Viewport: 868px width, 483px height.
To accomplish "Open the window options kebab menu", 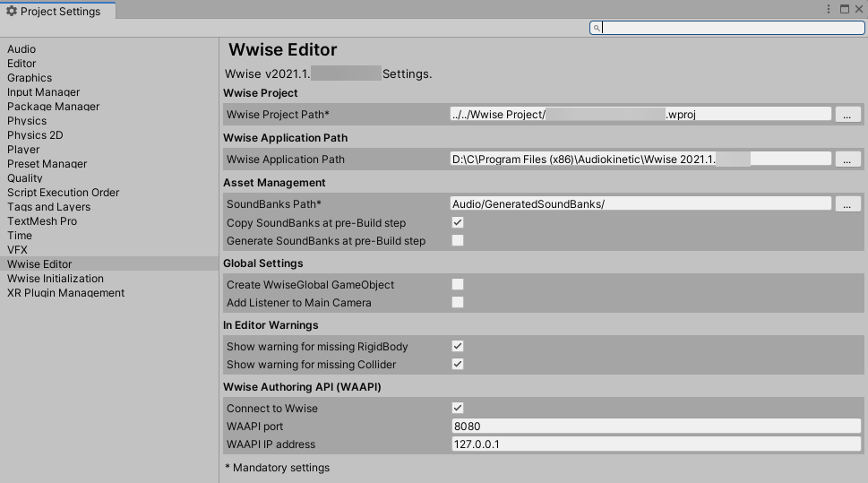I will tap(829, 9).
